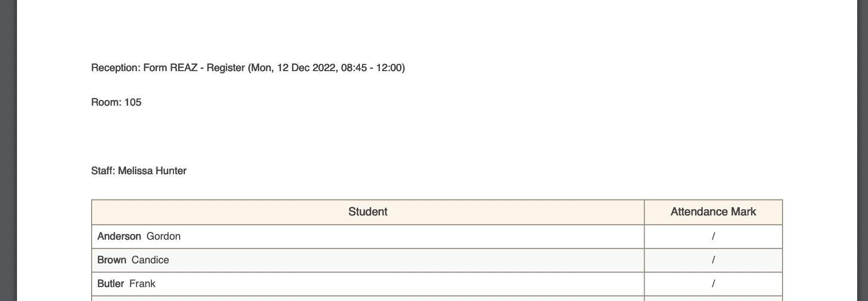Click the "Room:" label

[106, 103]
